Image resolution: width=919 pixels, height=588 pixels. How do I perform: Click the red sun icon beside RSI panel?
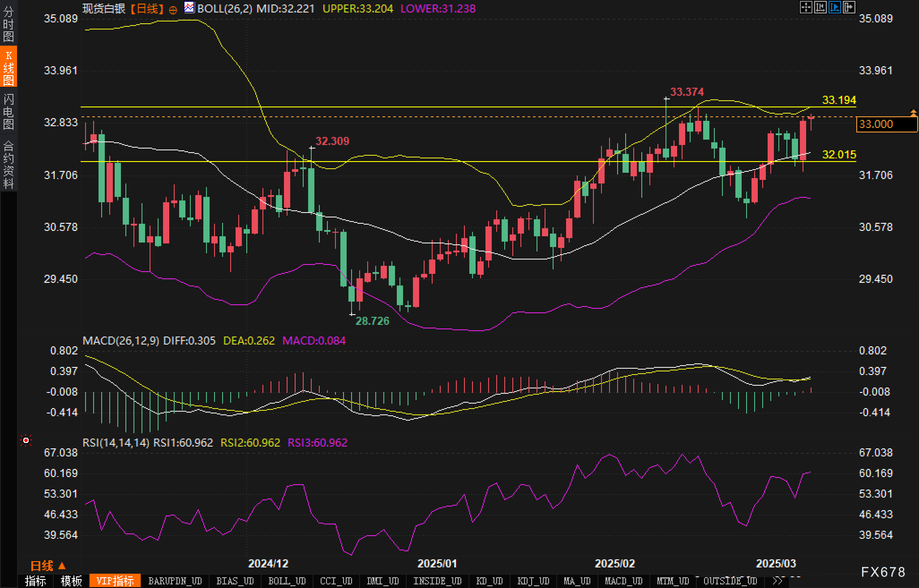click(x=26, y=441)
